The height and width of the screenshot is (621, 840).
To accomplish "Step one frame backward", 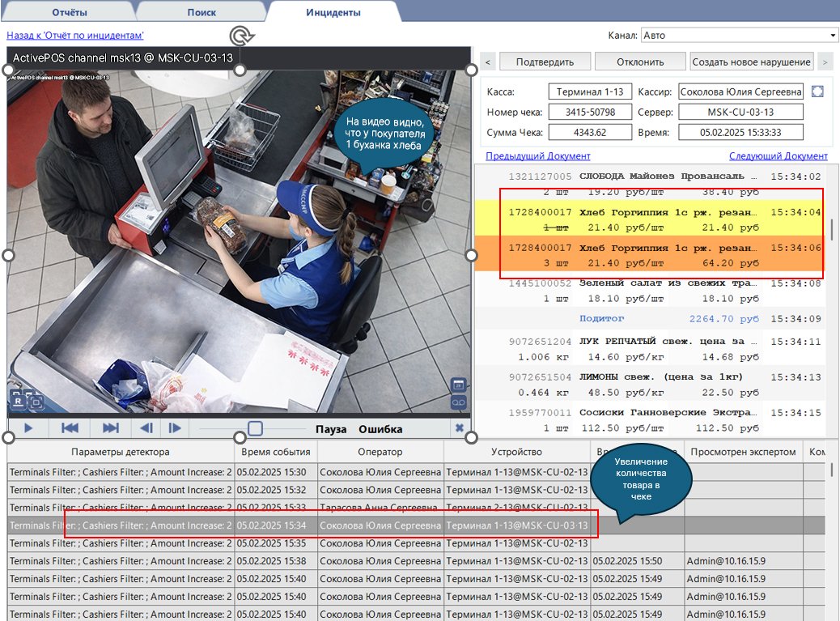I will click(146, 428).
